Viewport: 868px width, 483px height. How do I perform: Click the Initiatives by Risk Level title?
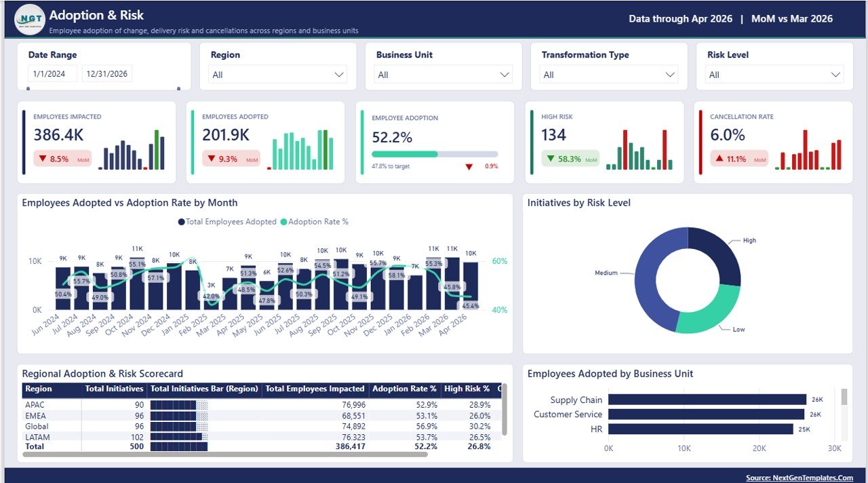tap(579, 203)
